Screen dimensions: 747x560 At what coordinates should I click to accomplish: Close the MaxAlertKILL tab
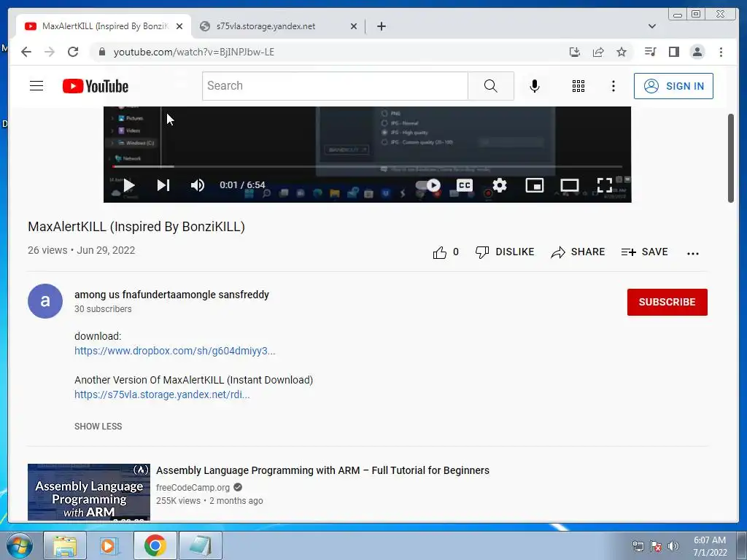pyautogui.click(x=179, y=26)
